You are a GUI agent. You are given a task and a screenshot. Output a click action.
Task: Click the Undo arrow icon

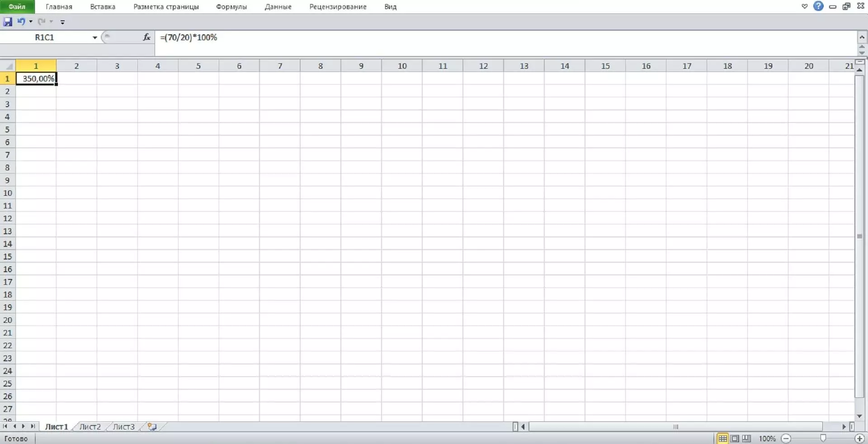point(21,22)
